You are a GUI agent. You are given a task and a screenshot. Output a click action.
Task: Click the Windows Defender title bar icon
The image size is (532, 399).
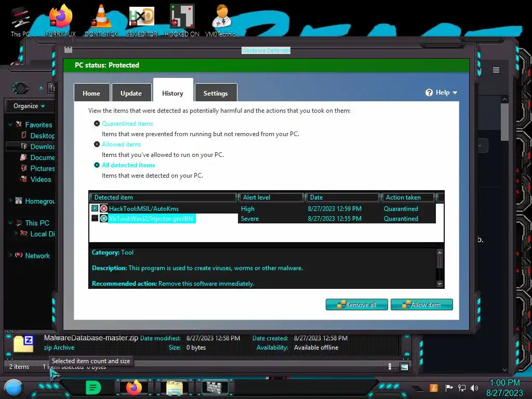[x=68, y=50]
